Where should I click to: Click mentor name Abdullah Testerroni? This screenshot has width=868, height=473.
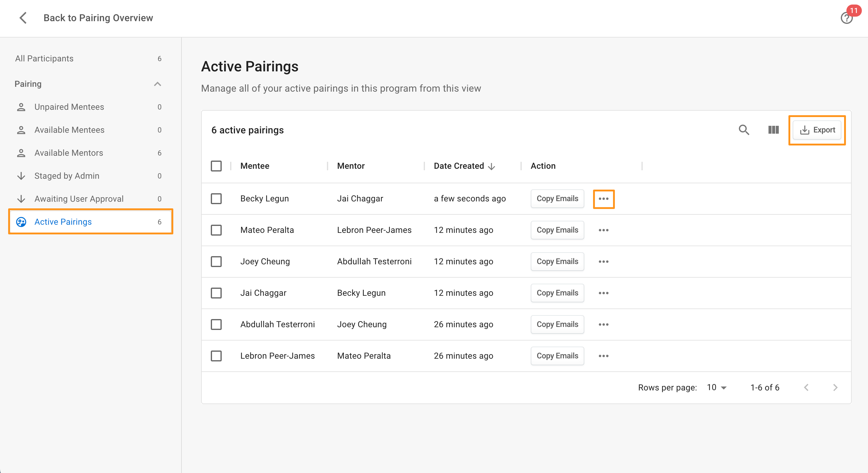pyautogui.click(x=374, y=262)
